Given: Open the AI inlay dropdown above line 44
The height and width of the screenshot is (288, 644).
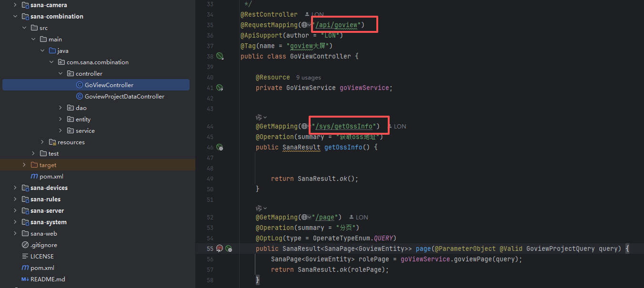Looking at the screenshot, I should pos(265,117).
